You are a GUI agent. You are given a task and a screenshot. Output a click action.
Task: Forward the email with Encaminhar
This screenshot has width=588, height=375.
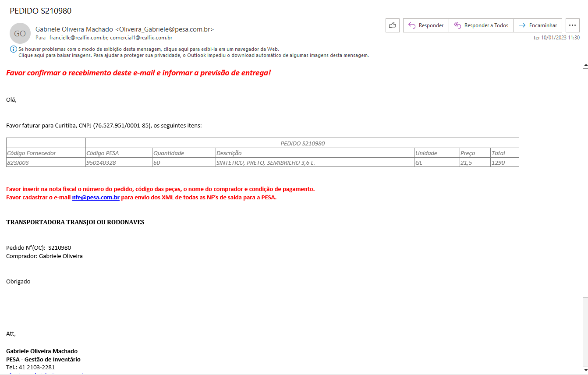pyautogui.click(x=538, y=25)
